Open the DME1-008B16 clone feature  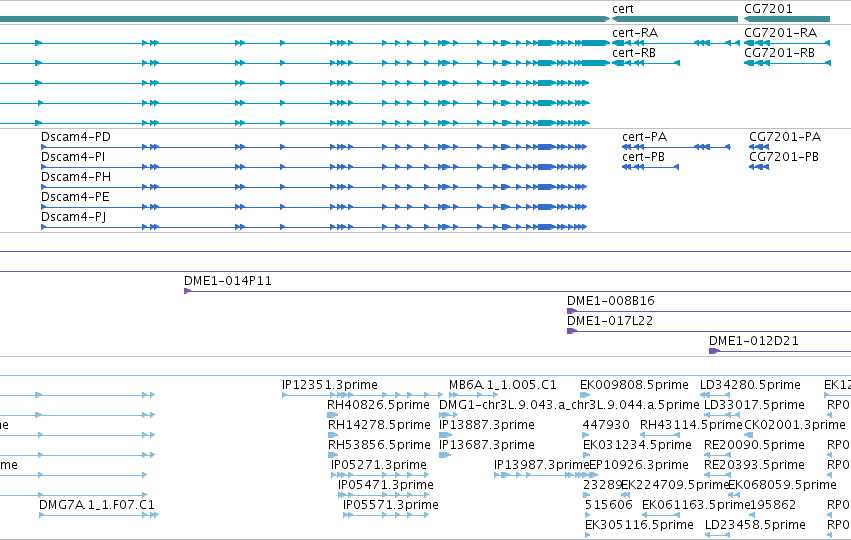point(611,301)
